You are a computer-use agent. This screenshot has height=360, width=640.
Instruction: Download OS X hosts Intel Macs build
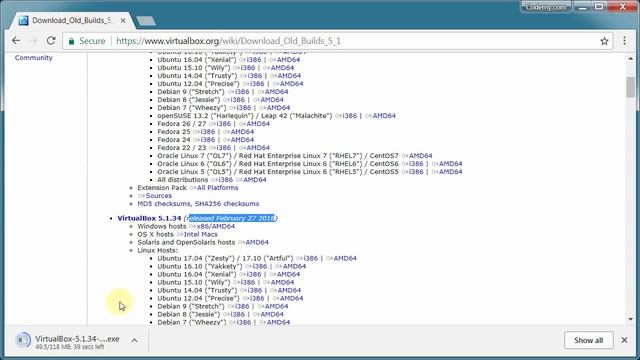pyautogui.click(x=200, y=234)
